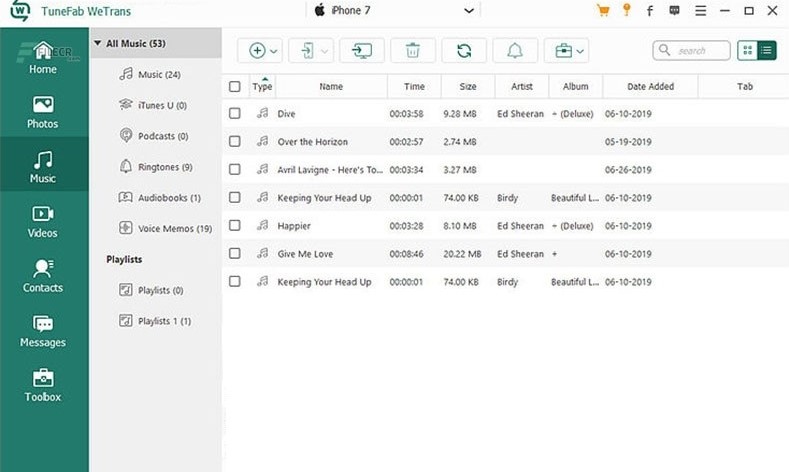Sort by the Type column header

coord(262,87)
